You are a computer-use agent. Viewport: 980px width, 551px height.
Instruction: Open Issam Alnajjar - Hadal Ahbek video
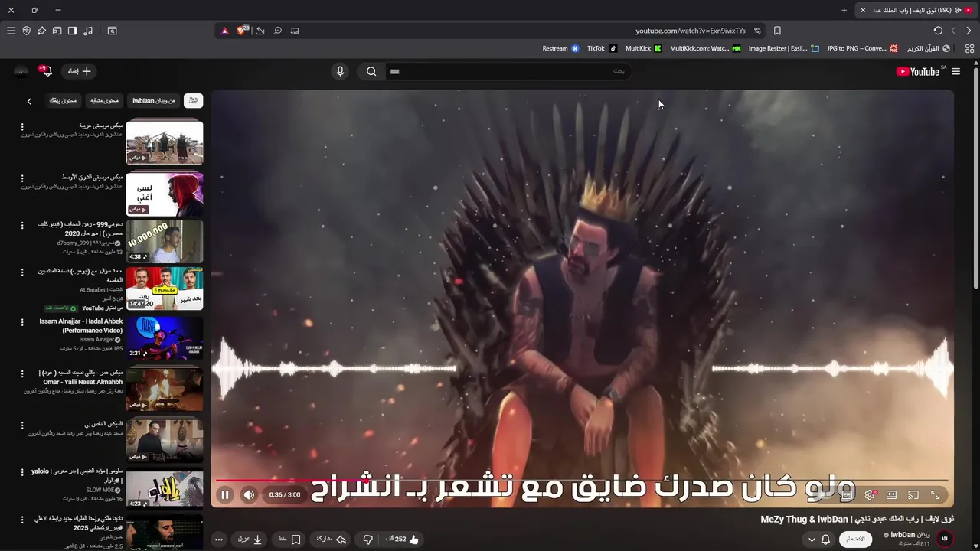(165, 337)
